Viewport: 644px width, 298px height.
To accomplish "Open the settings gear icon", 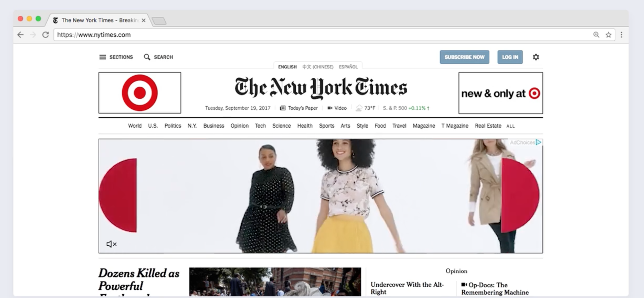I will pyautogui.click(x=536, y=57).
